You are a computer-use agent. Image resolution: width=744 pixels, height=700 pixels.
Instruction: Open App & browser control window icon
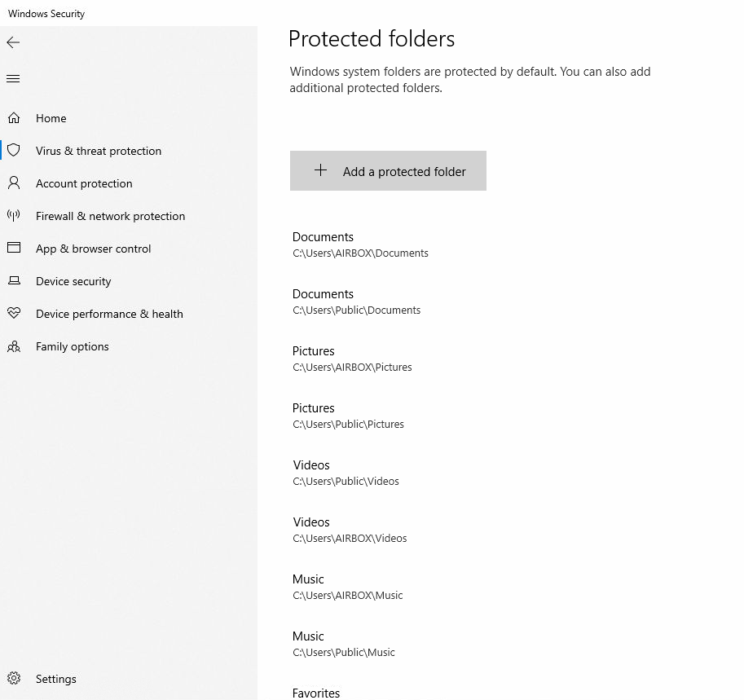tap(14, 249)
